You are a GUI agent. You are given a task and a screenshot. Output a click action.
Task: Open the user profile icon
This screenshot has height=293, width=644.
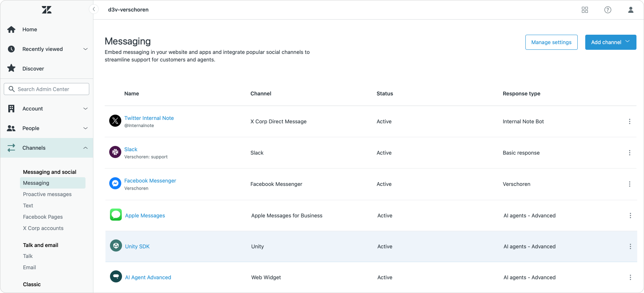pos(631,10)
